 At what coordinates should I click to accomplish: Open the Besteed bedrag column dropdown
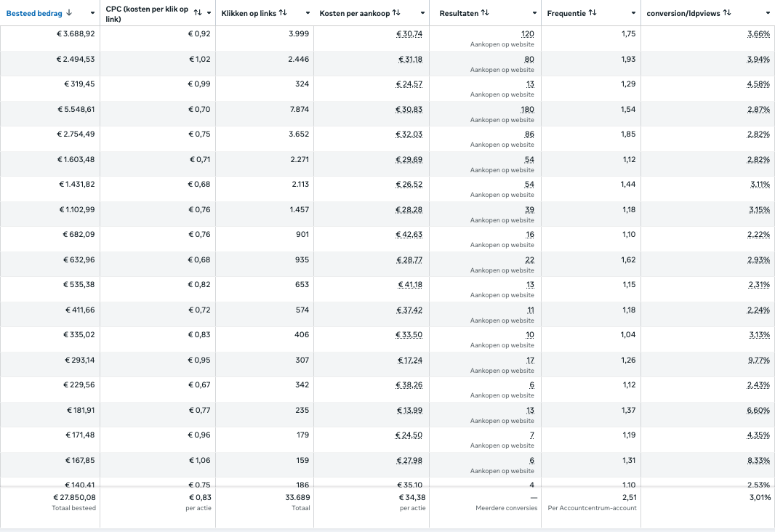[92, 12]
